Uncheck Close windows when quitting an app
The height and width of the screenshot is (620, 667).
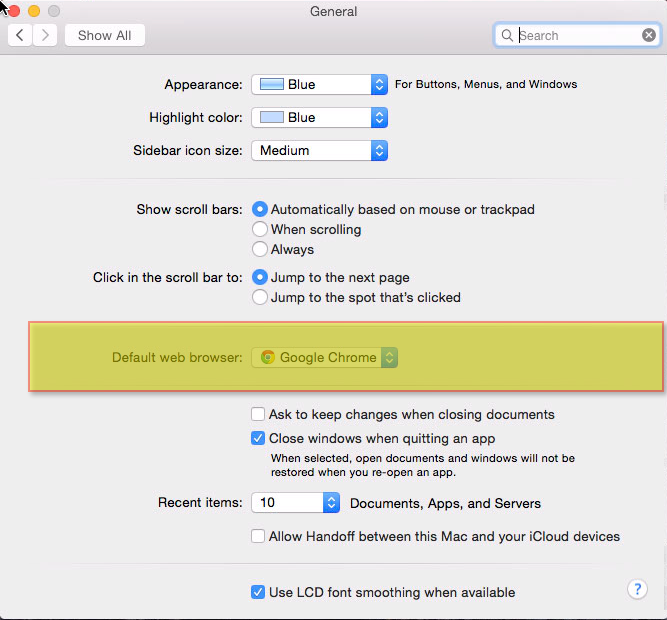(258, 438)
